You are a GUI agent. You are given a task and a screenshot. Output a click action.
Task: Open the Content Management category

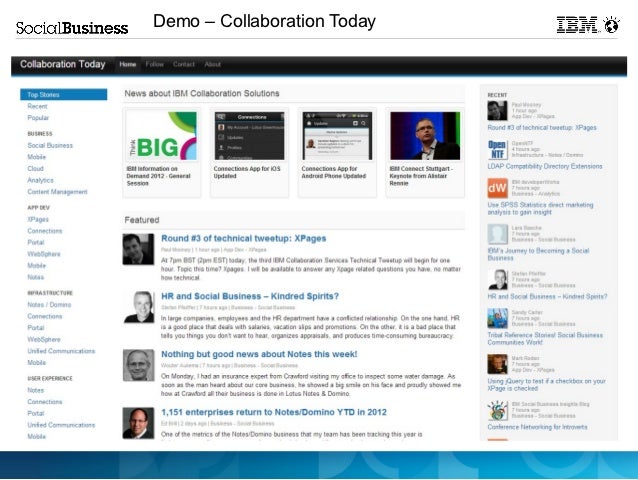[x=57, y=192]
